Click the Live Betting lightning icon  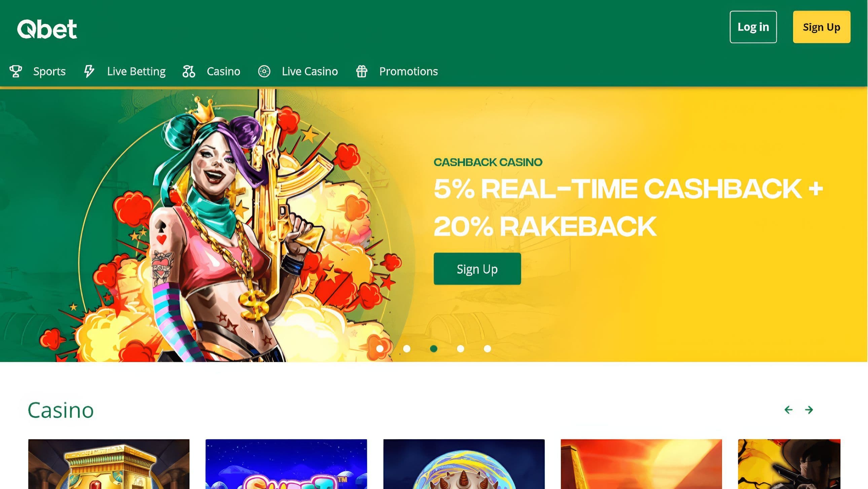[89, 71]
